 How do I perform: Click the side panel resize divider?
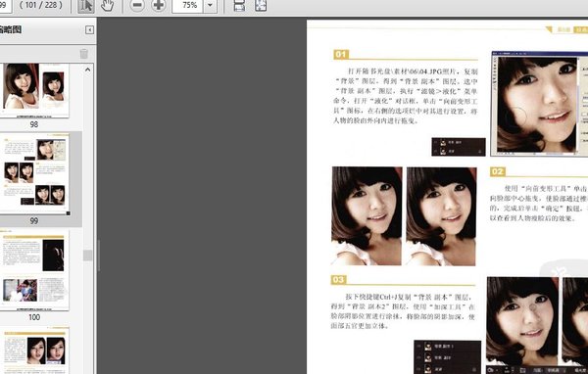point(99,255)
